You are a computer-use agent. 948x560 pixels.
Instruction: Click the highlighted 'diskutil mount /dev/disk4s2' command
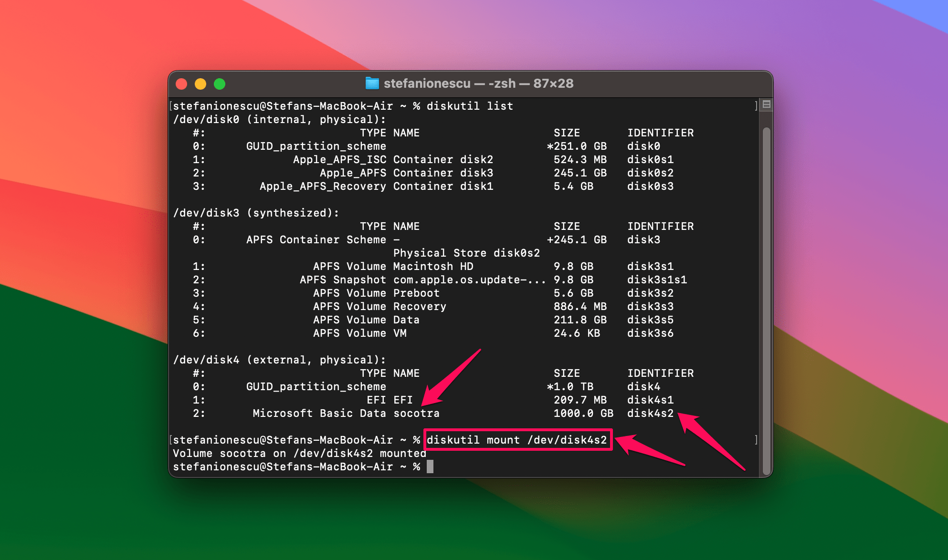(x=517, y=440)
